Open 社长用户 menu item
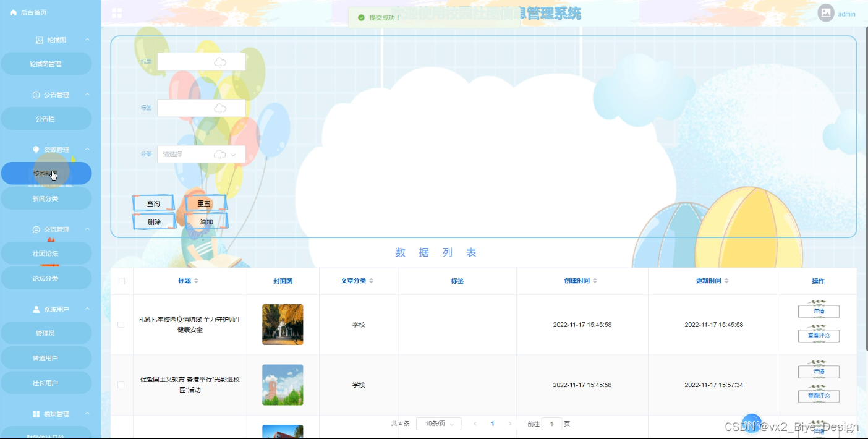Screen dimensions: 868x439 click(x=46, y=383)
